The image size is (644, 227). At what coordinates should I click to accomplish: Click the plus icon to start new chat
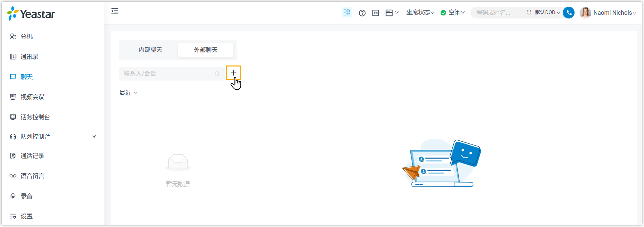pyautogui.click(x=233, y=73)
